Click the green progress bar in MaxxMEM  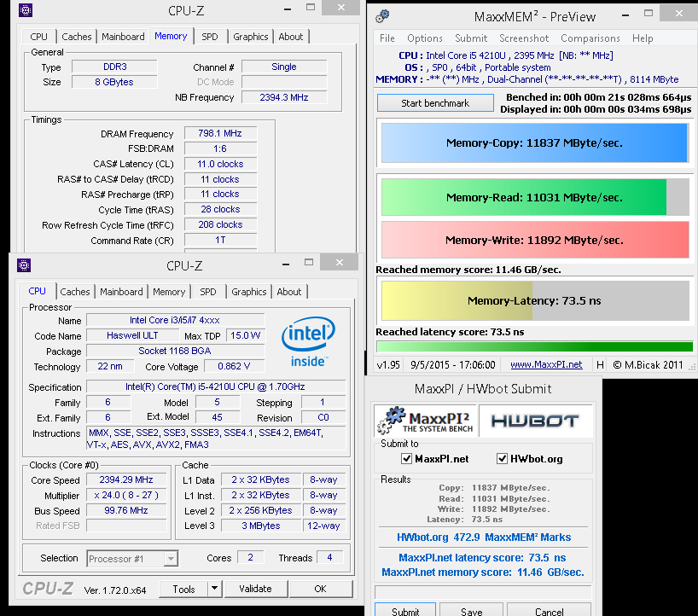point(534,346)
